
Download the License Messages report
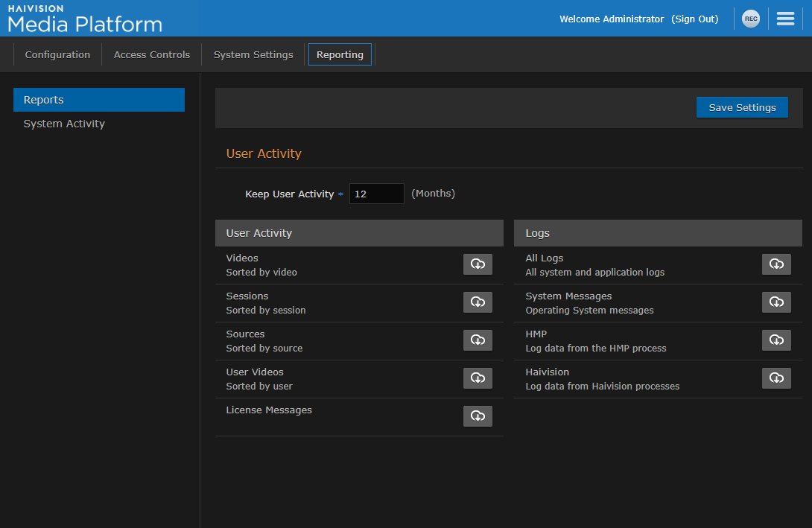coord(478,416)
